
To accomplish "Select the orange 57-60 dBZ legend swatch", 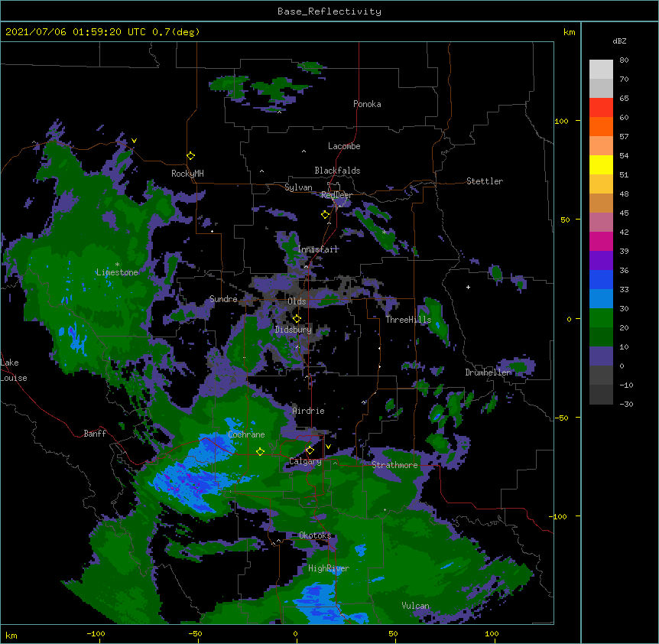I will (x=601, y=126).
